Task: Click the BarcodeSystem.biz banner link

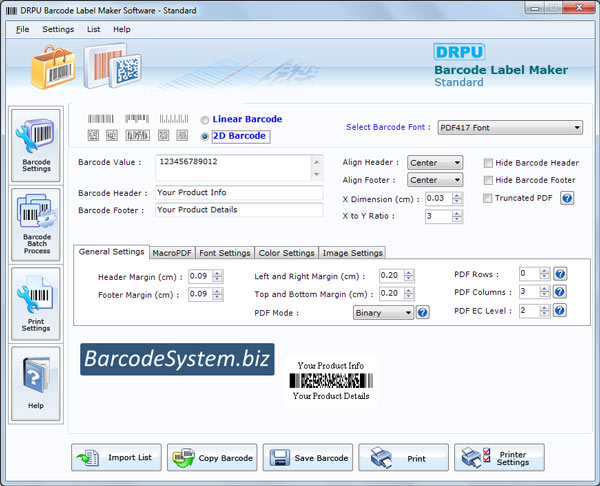Action: pyautogui.click(x=177, y=359)
